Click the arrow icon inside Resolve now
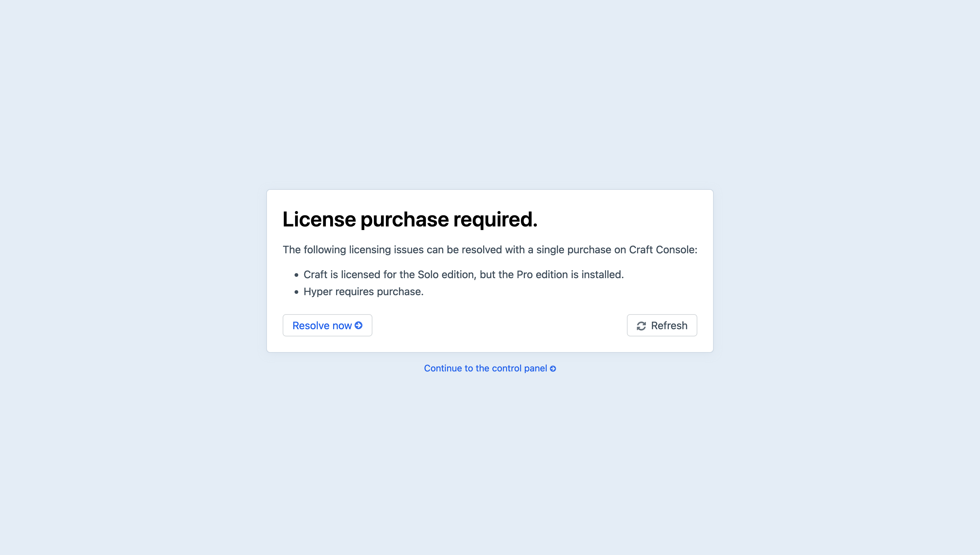Image resolution: width=980 pixels, height=555 pixels. coord(359,325)
